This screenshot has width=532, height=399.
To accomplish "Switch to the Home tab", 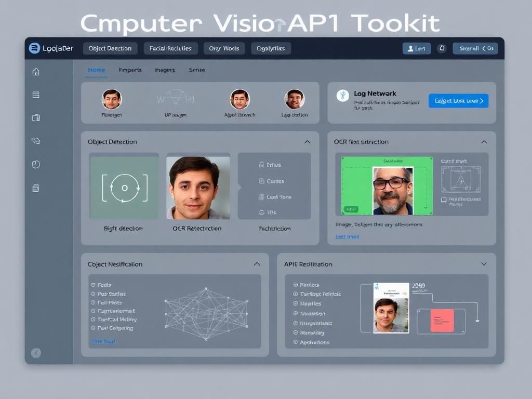I will pyautogui.click(x=96, y=70).
